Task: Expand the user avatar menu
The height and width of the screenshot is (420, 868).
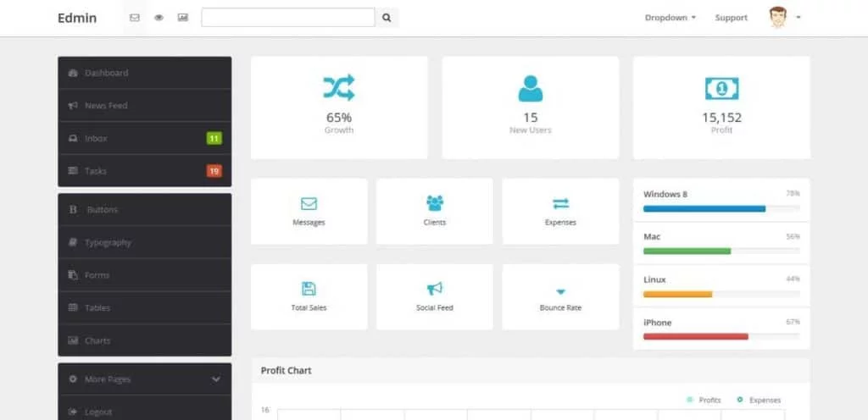Action: [x=785, y=18]
